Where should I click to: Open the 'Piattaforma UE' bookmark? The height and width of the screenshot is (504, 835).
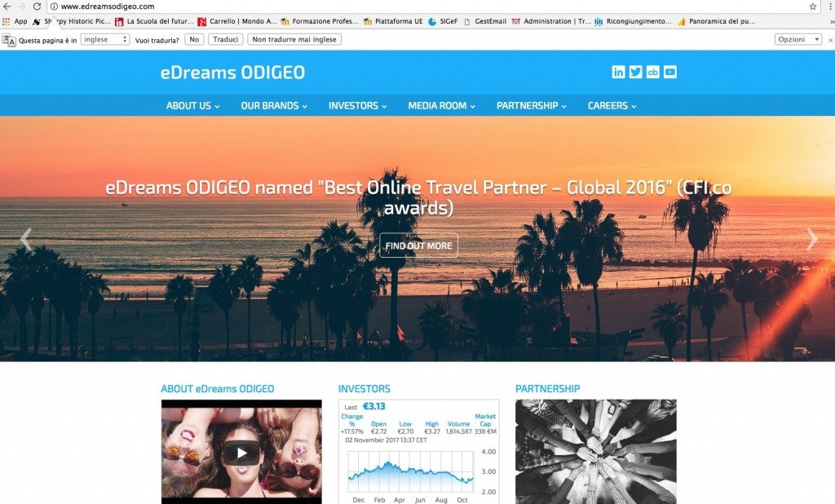pyautogui.click(x=400, y=21)
